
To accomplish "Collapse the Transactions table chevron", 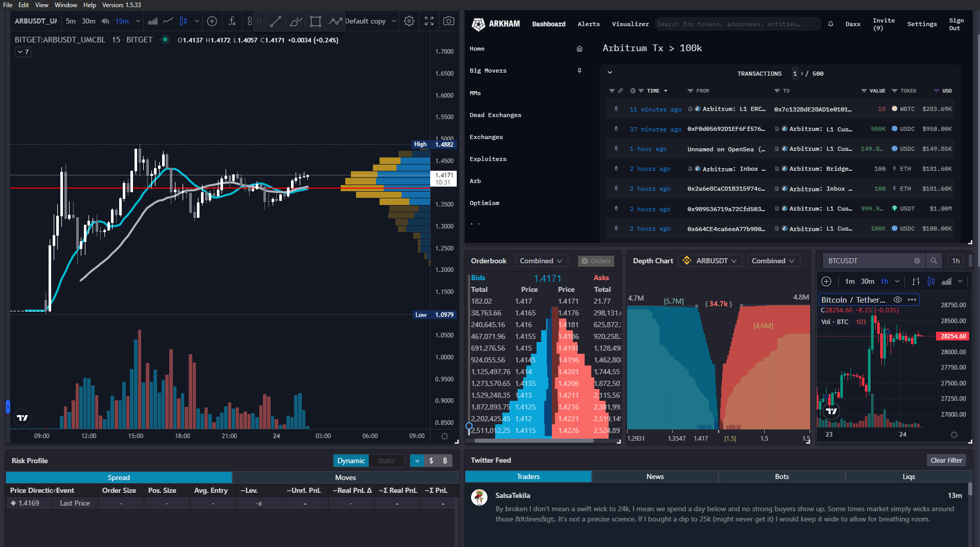I will (610, 73).
